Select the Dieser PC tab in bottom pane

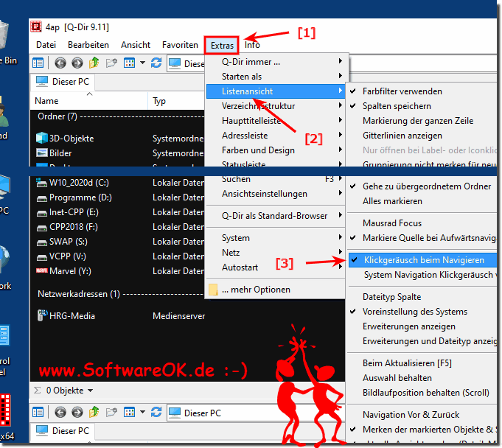[x=63, y=431]
